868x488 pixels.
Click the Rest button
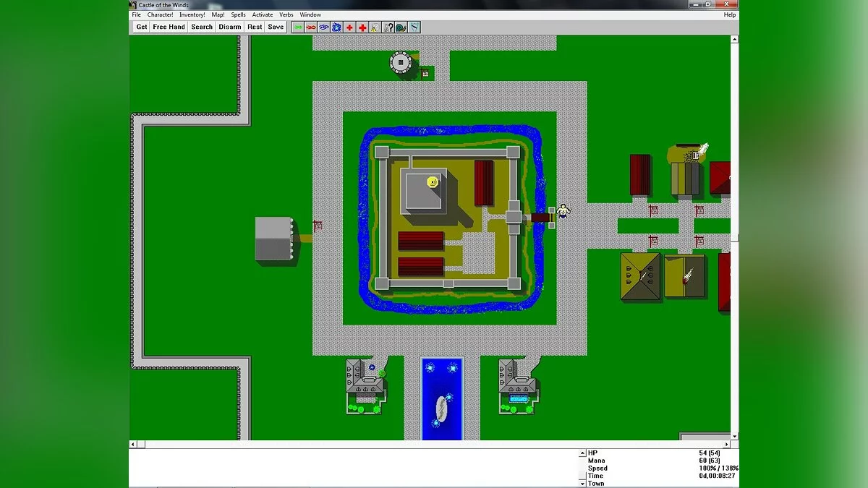pos(255,27)
